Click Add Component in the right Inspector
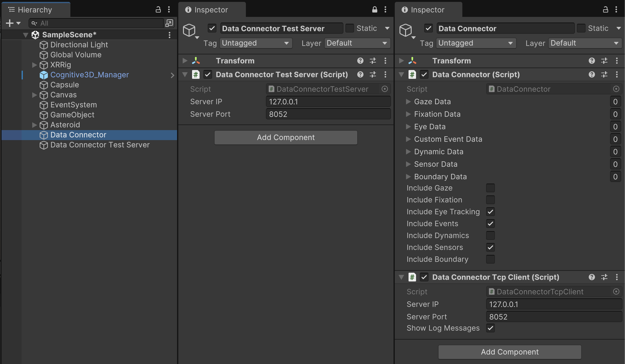 (510, 352)
